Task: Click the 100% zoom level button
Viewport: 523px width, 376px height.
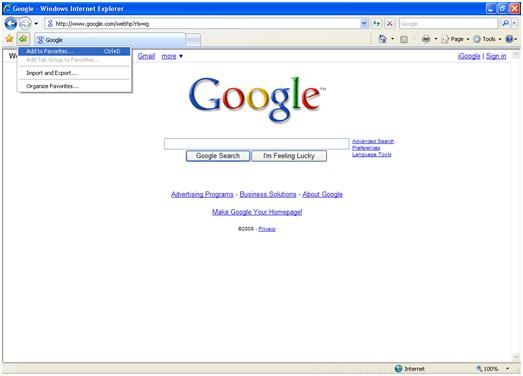Action: 489,369
